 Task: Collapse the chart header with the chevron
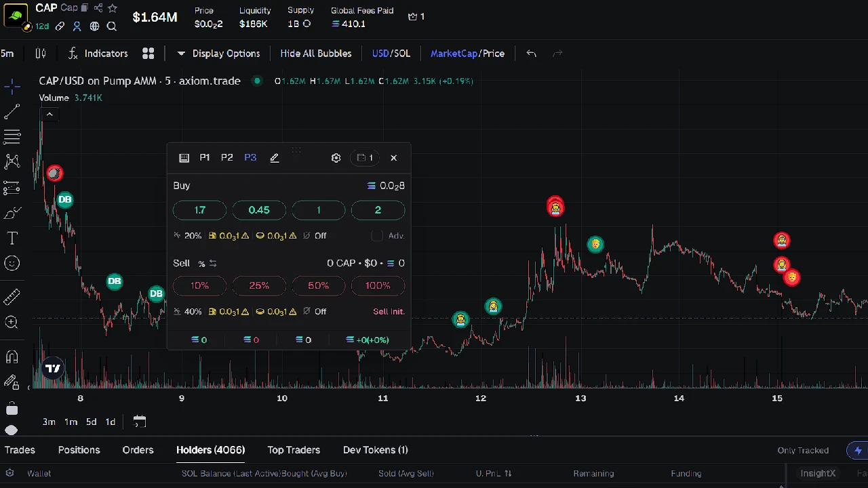pyautogui.click(x=49, y=114)
